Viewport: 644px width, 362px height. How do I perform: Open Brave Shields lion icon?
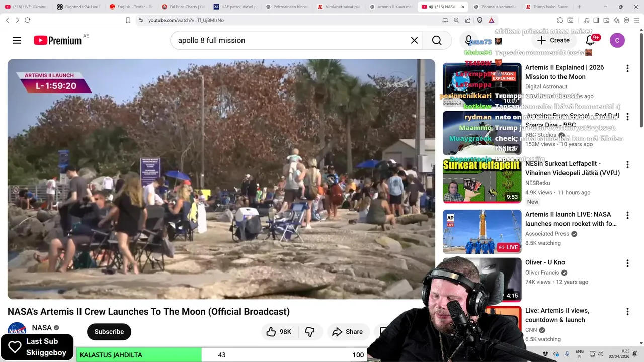479,20
